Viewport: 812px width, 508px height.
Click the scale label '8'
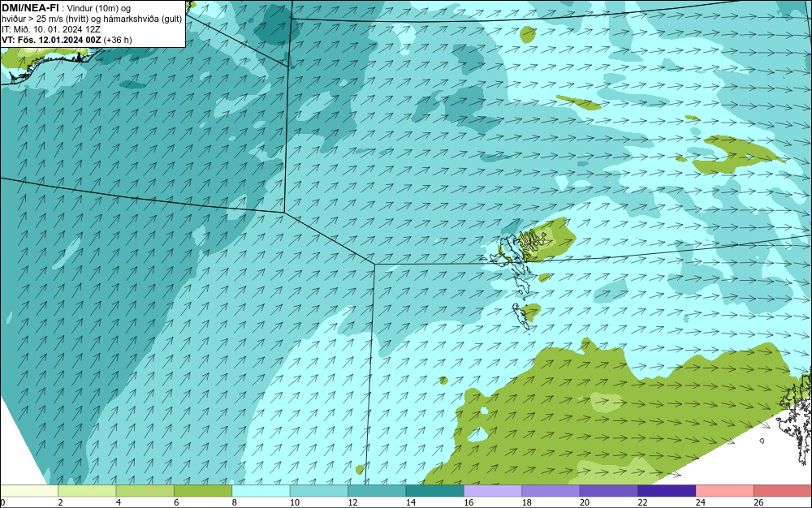(x=235, y=502)
